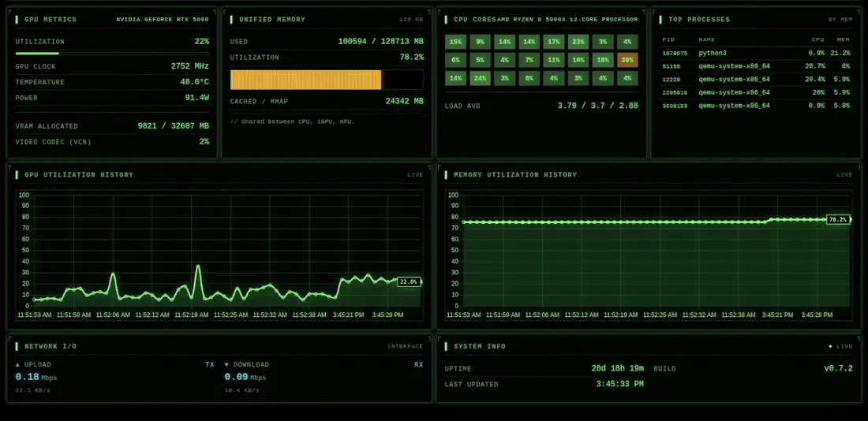Click the uptime 20d 18h 19m value

coord(617,368)
